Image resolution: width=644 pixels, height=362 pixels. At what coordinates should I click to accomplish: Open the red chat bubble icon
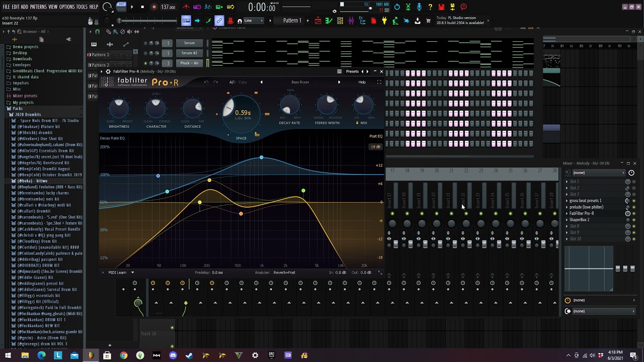[x=463, y=7]
